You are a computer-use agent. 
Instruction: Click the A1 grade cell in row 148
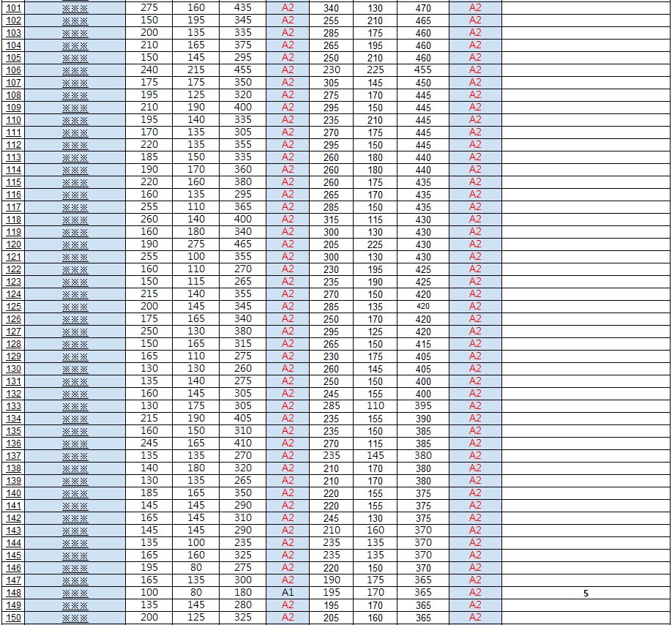(288, 593)
